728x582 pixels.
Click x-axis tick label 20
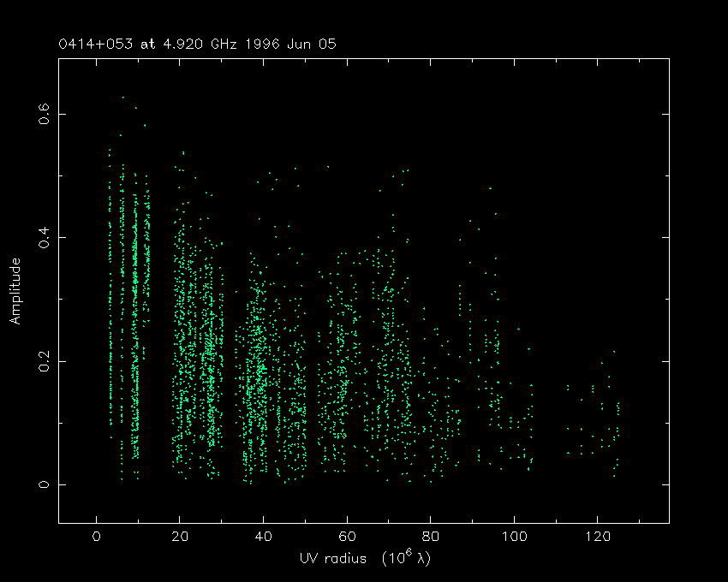coord(180,537)
